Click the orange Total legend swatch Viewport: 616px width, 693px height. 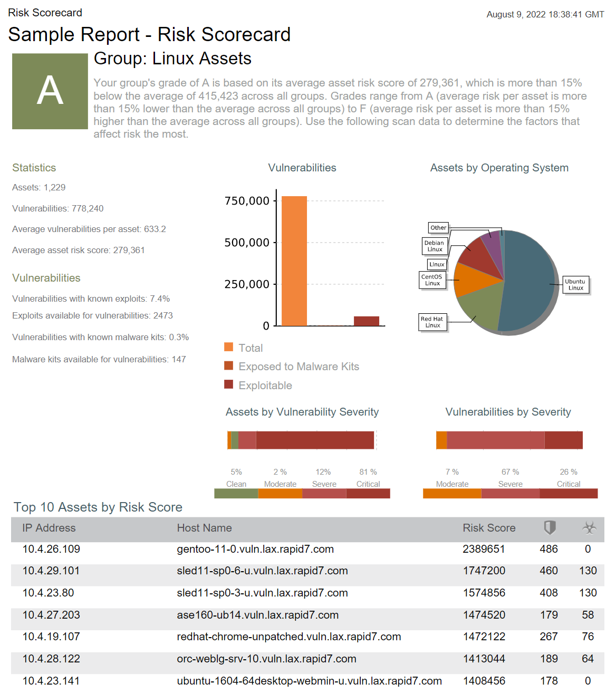pyautogui.click(x=228, y=347)
